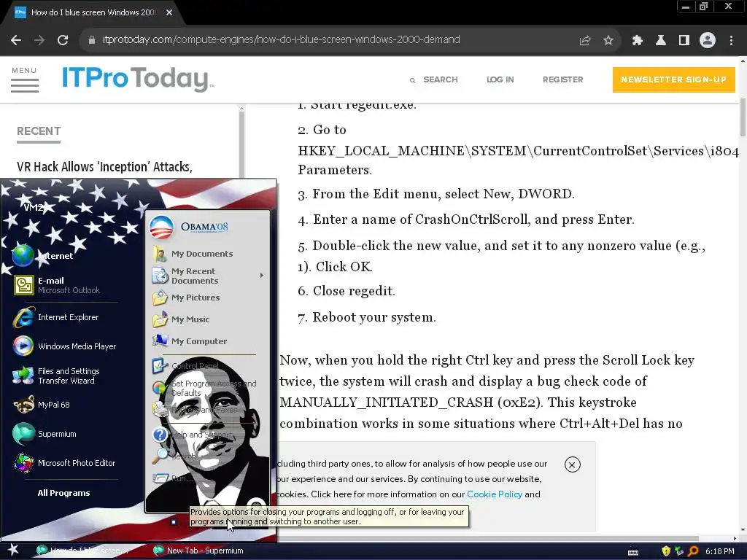
Task: Click the Start button star icon
Action: 13,550
